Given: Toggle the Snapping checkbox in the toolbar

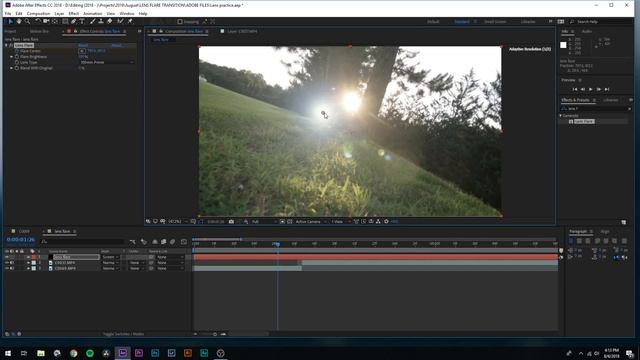Looking at the screenshot, I should pyautogui.click(x=180, y=22).
